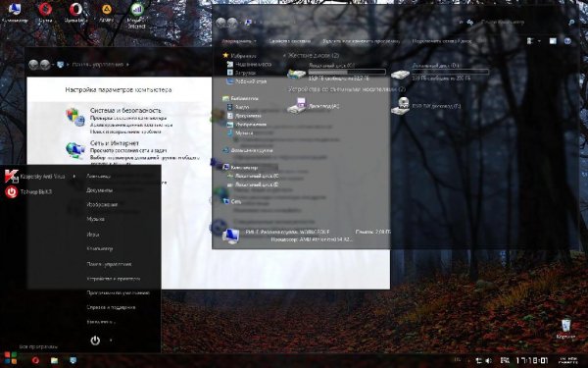Open Сеть и Интернет in Control Panel
Image resolution: width=588 pixels, height=368 pixels.
(115, 143)
